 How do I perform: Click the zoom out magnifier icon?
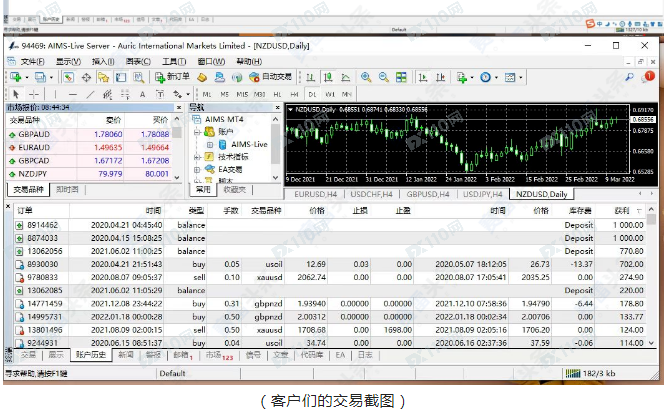pos(384,77)
